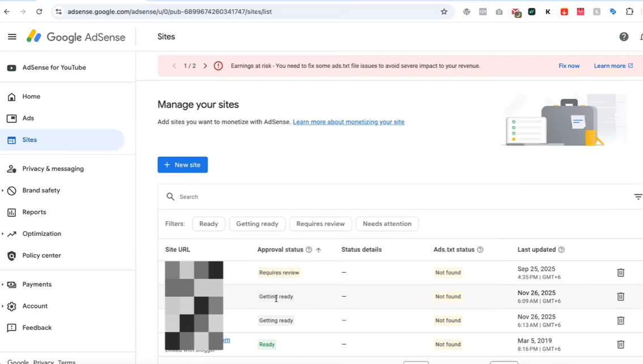The height and width of the screenshot is (364, 643).
Task: Toggle the Requires review filter chip
Action: point(321,224)
